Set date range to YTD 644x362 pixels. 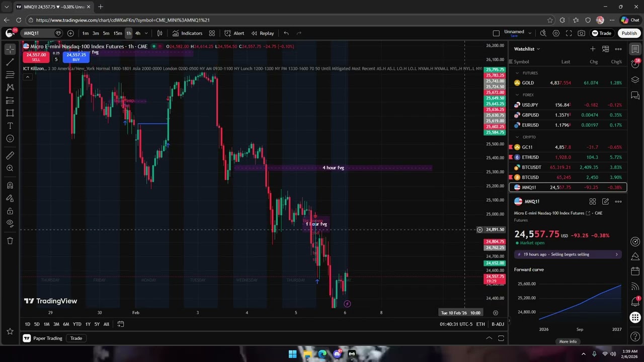(x=77, y=324)
